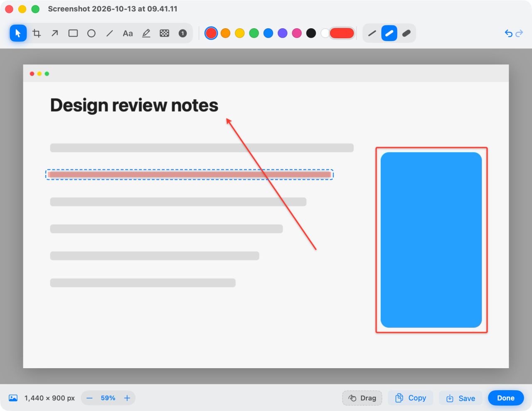The width and height of the screenshot is (532, 411).
Task: Choose the thick stroke width
Action: [x=406, y=33]
